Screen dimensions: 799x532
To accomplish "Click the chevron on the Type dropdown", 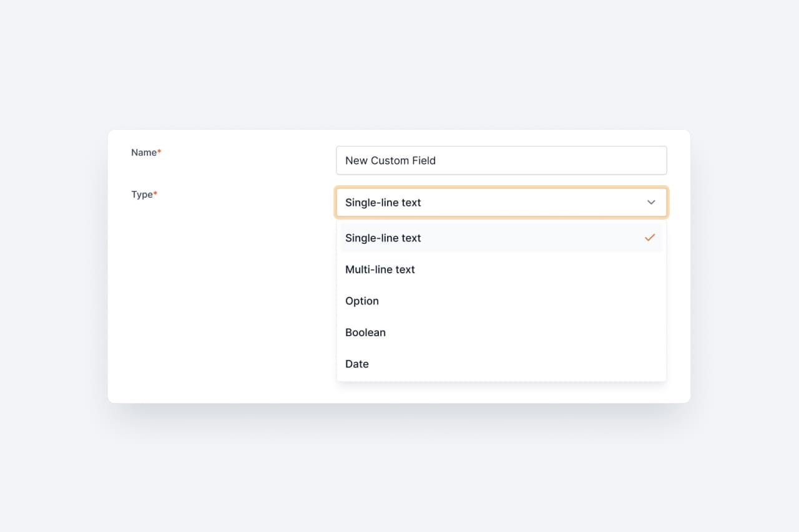I will pos(651,202).
